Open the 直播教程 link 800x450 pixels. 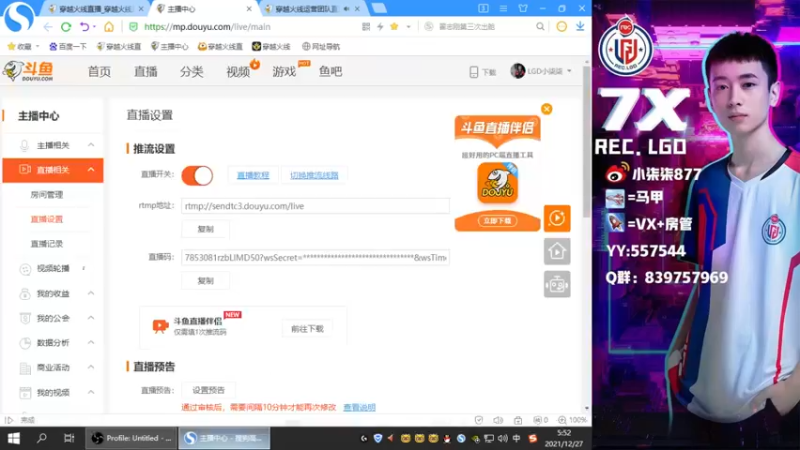(x=253, y=175)
